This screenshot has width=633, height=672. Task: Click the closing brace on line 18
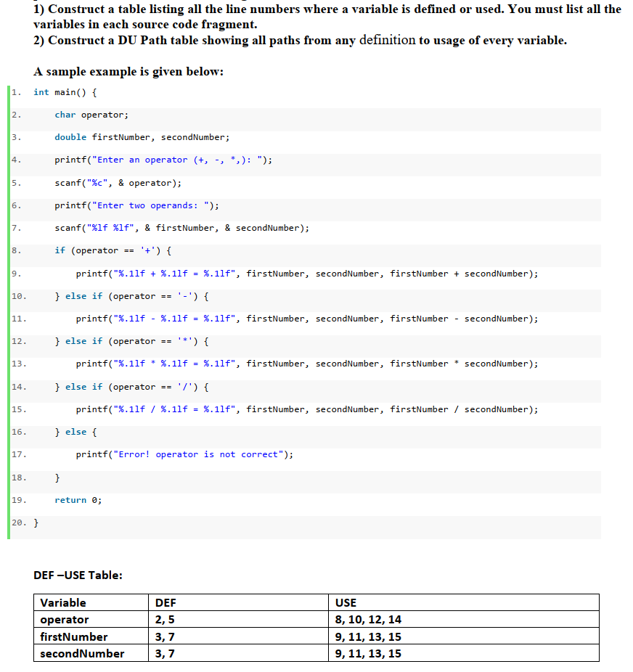click(x=57, y=478)
